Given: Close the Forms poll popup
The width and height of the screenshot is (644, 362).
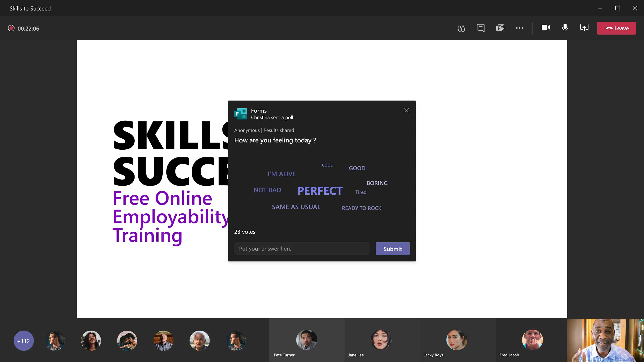Looking at the screenshot, I should tap(406, 110).
